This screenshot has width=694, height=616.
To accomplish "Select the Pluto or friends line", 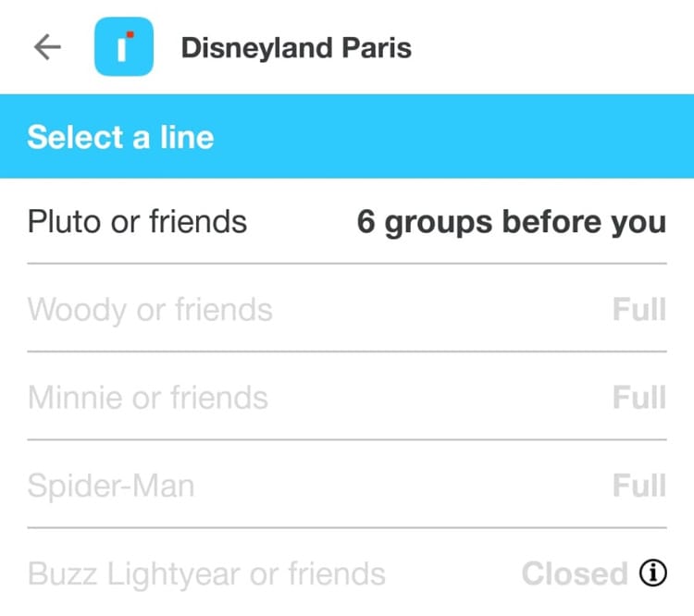I will [x=347, y=222].
